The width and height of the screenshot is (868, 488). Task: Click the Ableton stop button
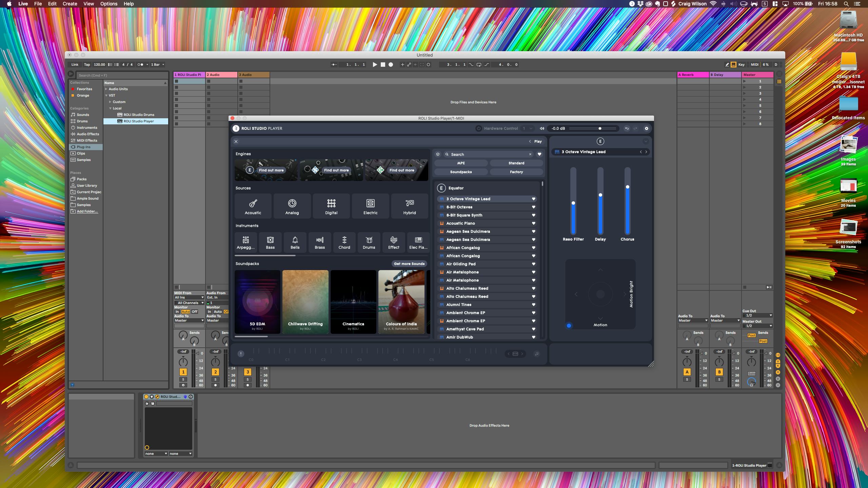click(x=383, y=64)
